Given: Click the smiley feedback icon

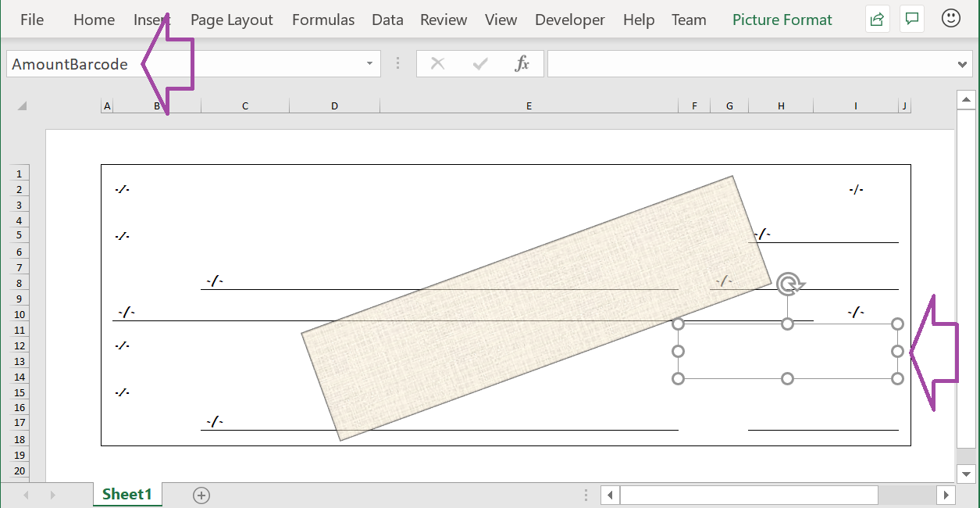Looking at the screenshot, I should click(x=950, y=19).
